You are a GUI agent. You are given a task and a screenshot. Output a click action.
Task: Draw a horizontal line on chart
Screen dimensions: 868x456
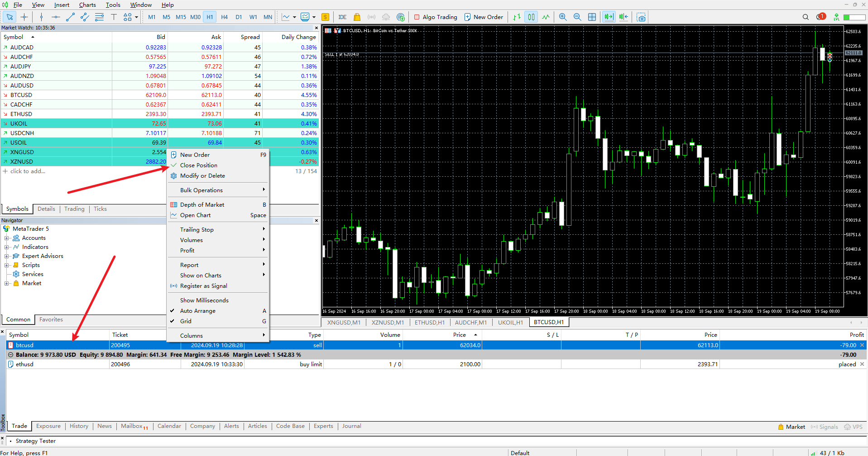56,17
